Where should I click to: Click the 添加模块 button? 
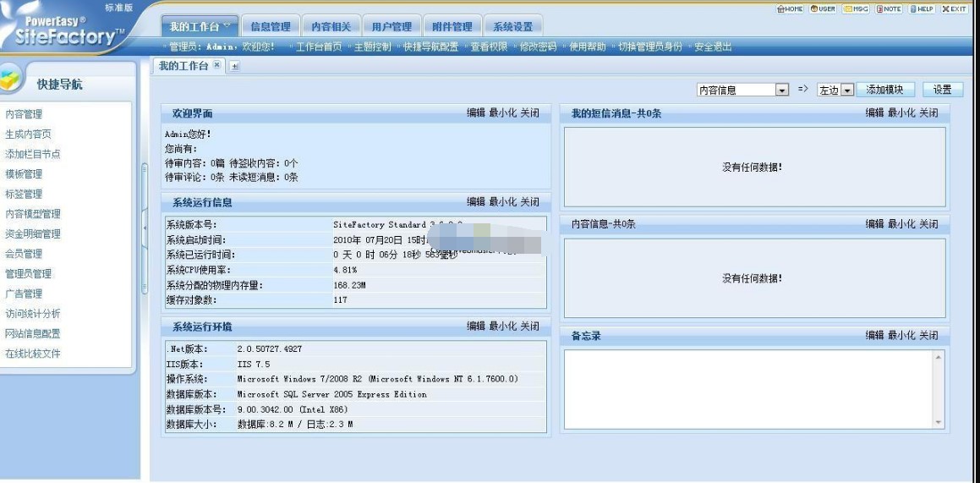pyautogui.click(x=884, y=90)
